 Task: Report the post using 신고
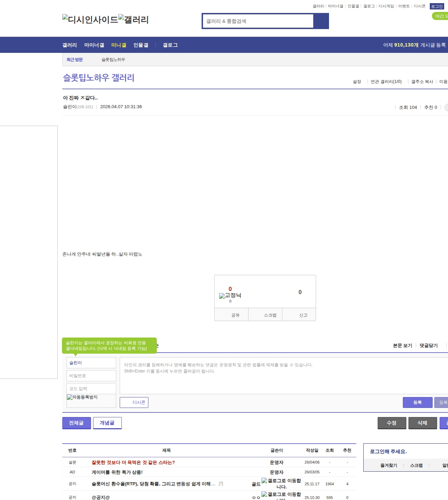pos(303,315)
